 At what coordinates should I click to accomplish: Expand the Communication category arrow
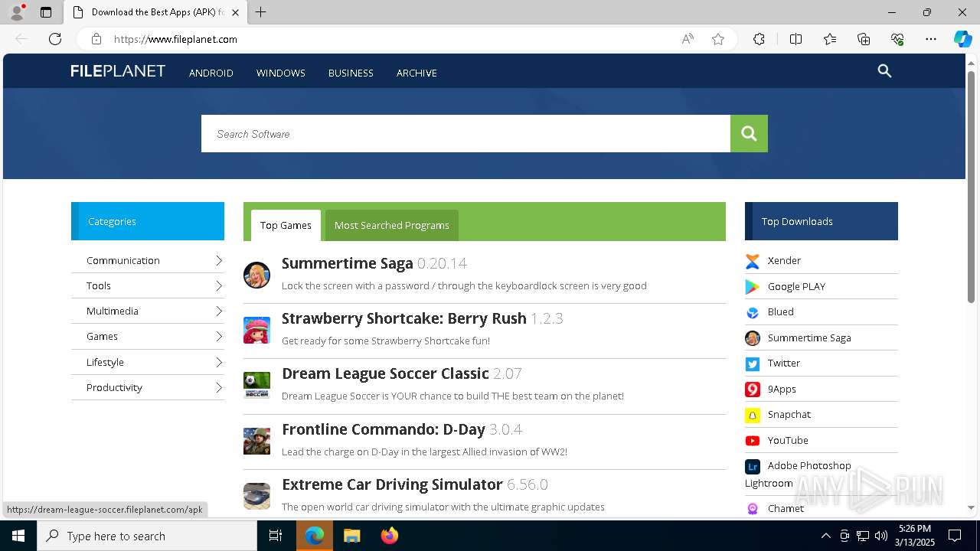pyautogui.click(x=218, y=261)
